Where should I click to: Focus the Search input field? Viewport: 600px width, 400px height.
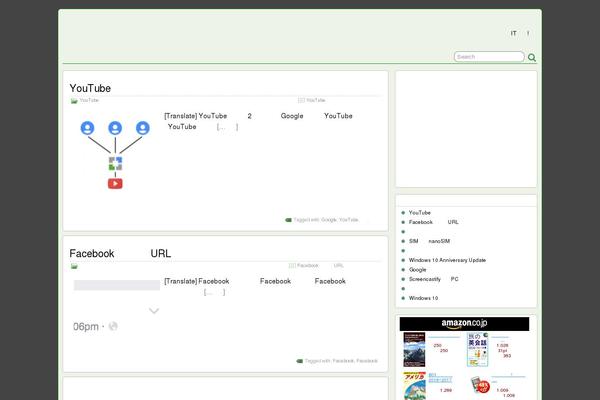coord(489,57)
